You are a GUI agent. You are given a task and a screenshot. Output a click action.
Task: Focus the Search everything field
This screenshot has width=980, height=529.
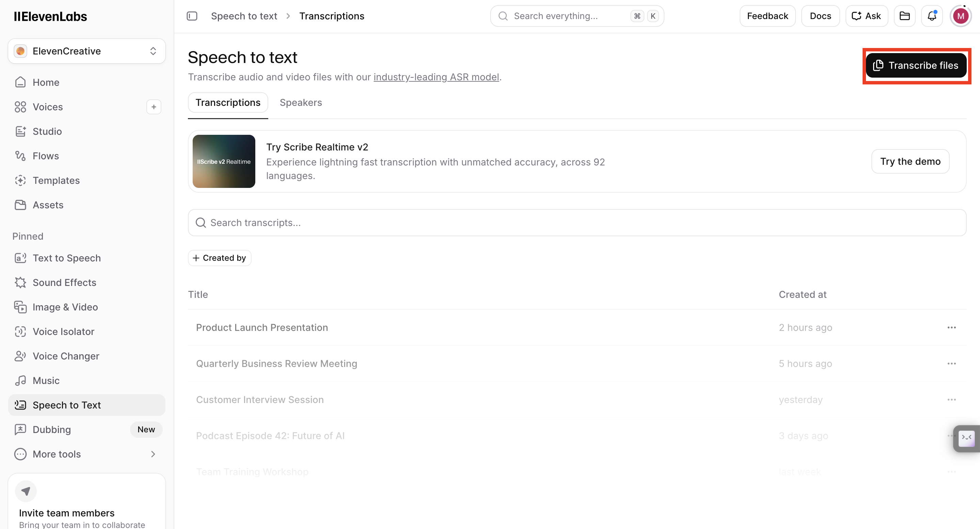(x=577, y=16)
